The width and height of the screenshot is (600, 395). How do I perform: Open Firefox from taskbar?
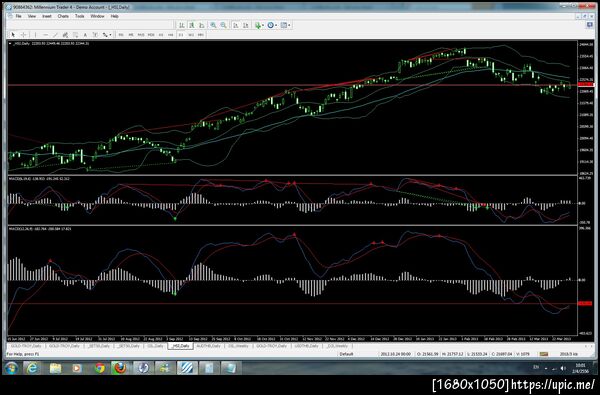120,368
